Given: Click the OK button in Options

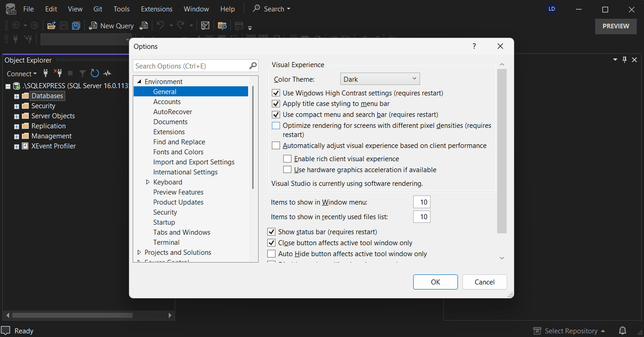Looking at the screenshot, I should click(435, 282).
